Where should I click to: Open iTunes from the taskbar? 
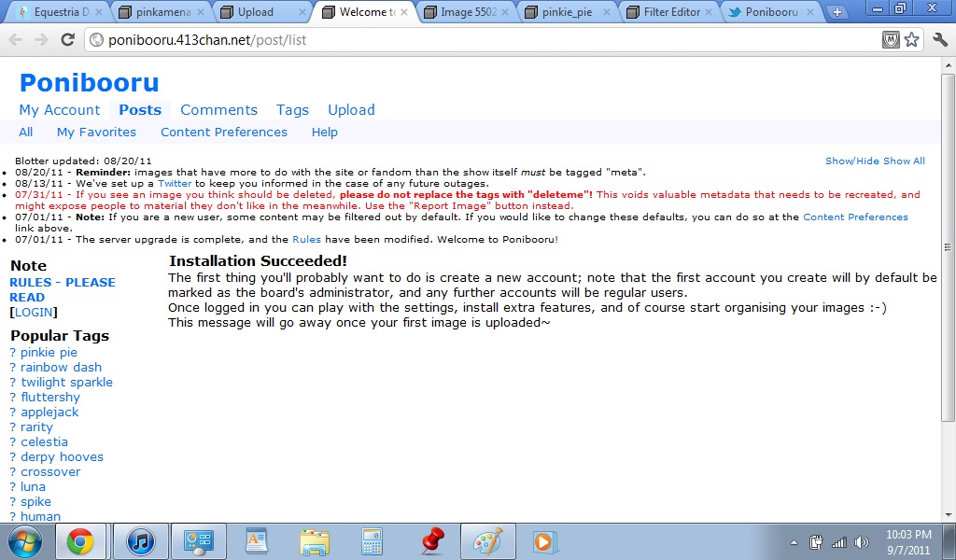click(x=140, y=541)
